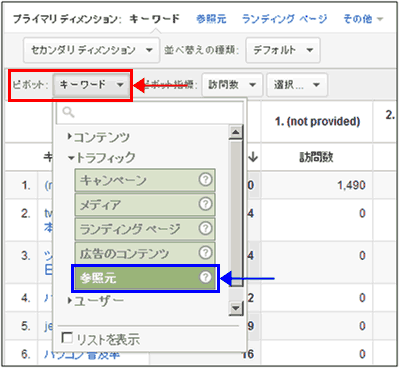Viewport: 400px width, 368px height.
Task: Open デフォルト sort type dropdown
Action: [283, 50]
